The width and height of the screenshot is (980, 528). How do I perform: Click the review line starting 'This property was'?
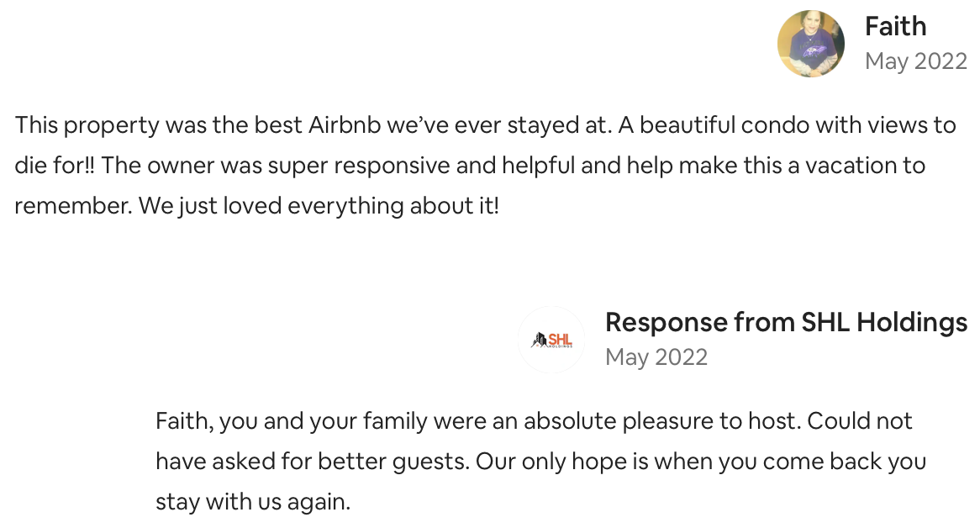[x=486, y=125]
